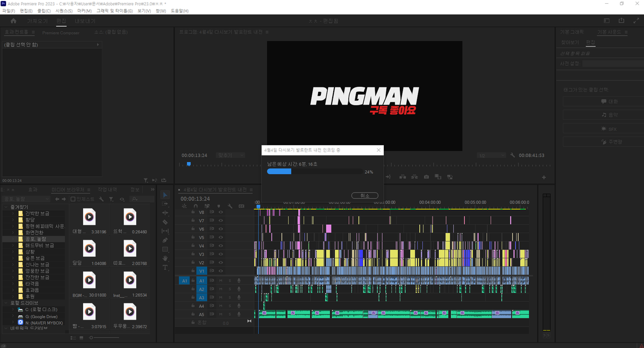Viewport: 644px width, 348px height.
Task: Toggle sync lock on V6 track
Action: pos(212,229)
